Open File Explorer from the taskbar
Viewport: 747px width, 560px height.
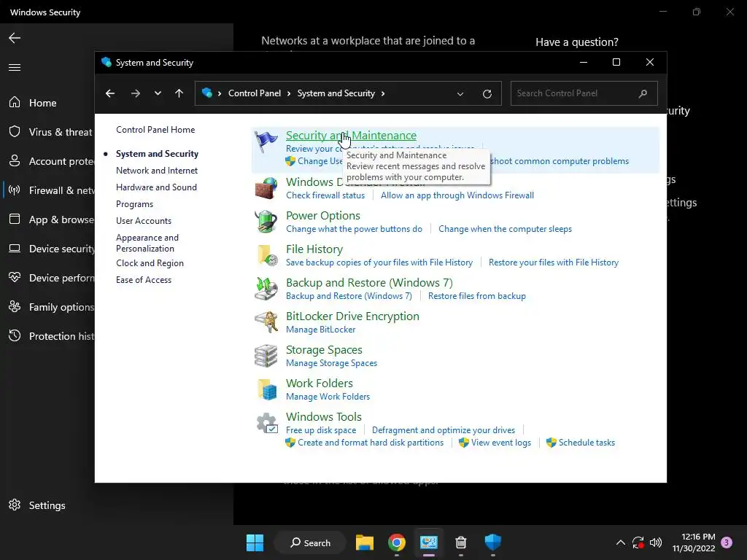[x=365, y=542]
